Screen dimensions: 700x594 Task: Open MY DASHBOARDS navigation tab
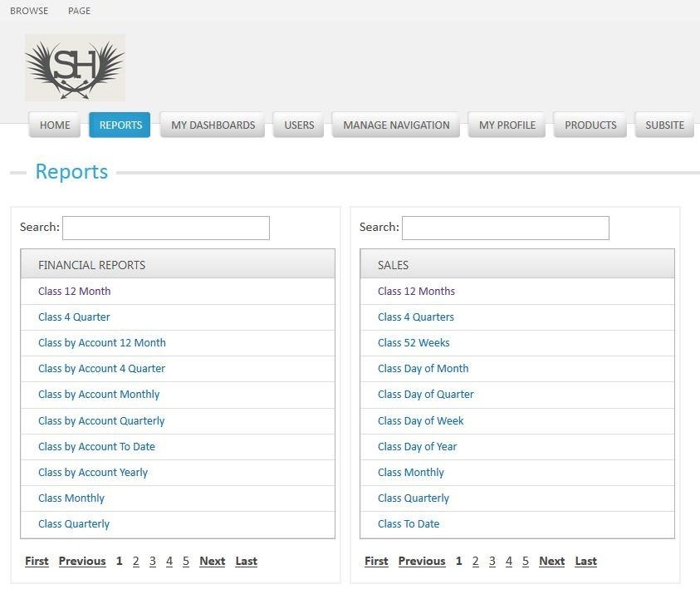pyautogui.click(x=213, y=125)
